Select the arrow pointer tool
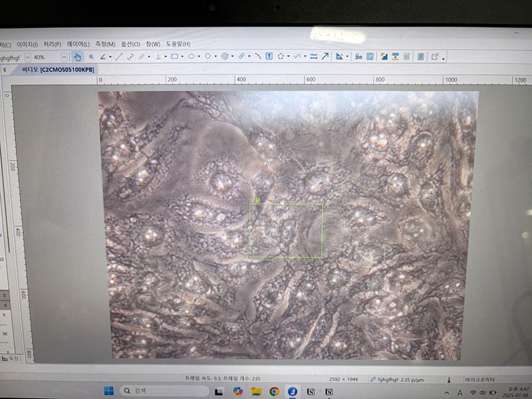 91,57
